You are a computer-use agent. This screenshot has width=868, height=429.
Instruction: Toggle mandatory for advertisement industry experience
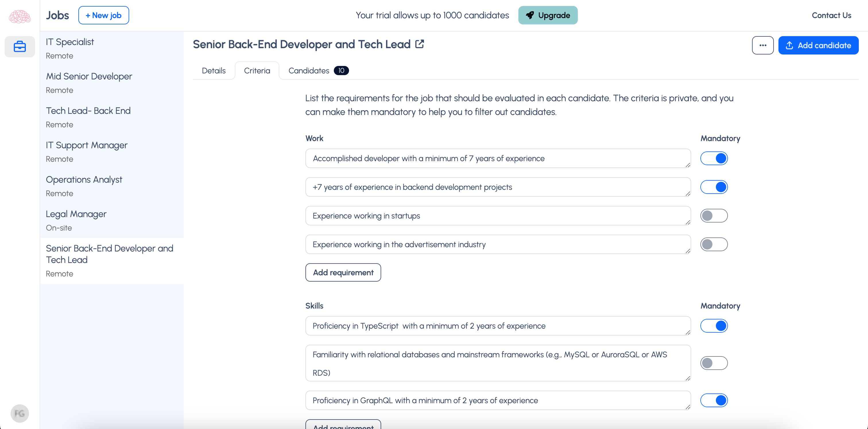(x=714, y=244)
